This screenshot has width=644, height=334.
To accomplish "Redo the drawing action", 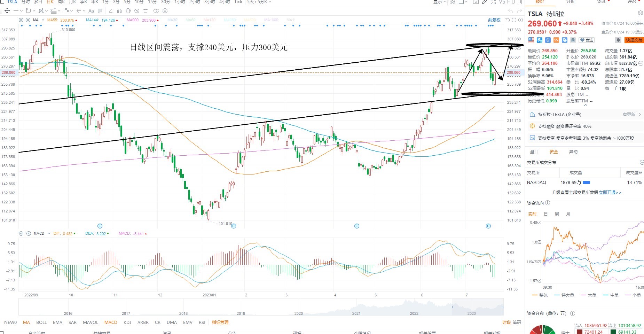I will click(519, 11).
